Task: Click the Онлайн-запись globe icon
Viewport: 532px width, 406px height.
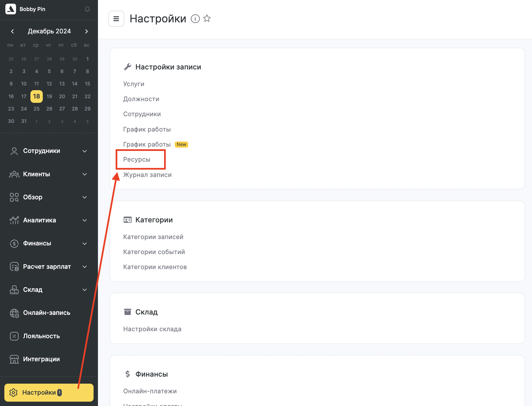Action: click(14, 313)
